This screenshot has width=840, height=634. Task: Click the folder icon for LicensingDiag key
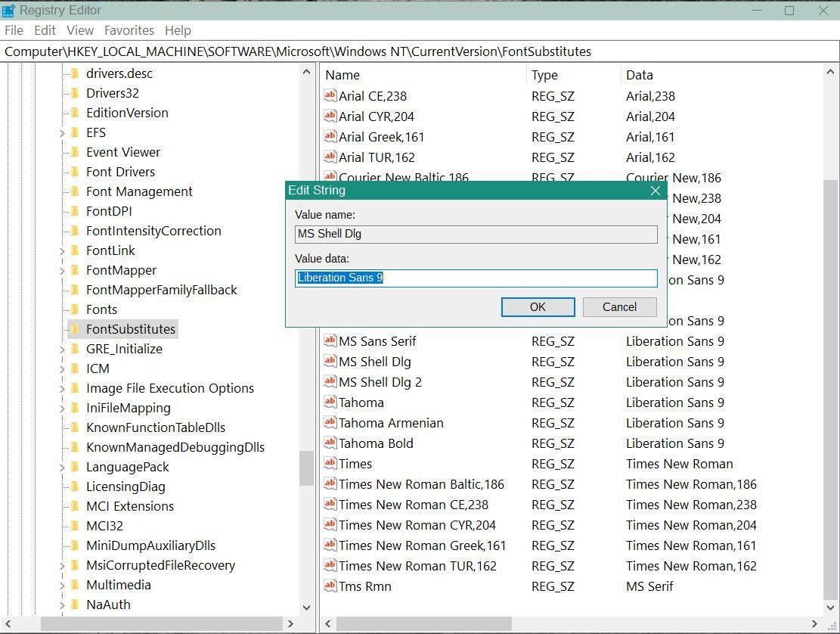pyautogui.click(x=75, y=486)
